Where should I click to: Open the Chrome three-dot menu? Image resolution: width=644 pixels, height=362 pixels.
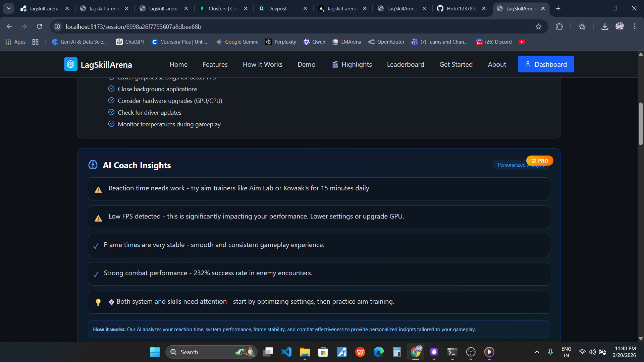click(635, 26)
